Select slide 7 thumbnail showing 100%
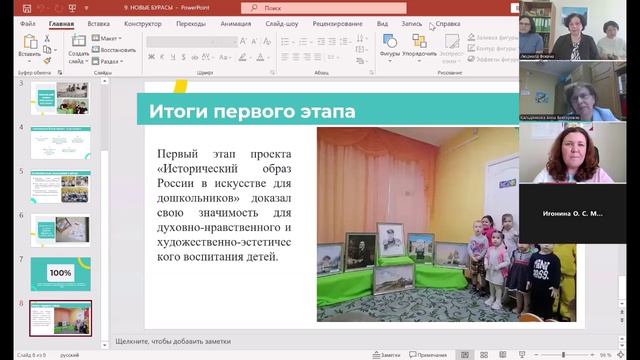Viewport: 640px width, 360px height. [60, 274]
